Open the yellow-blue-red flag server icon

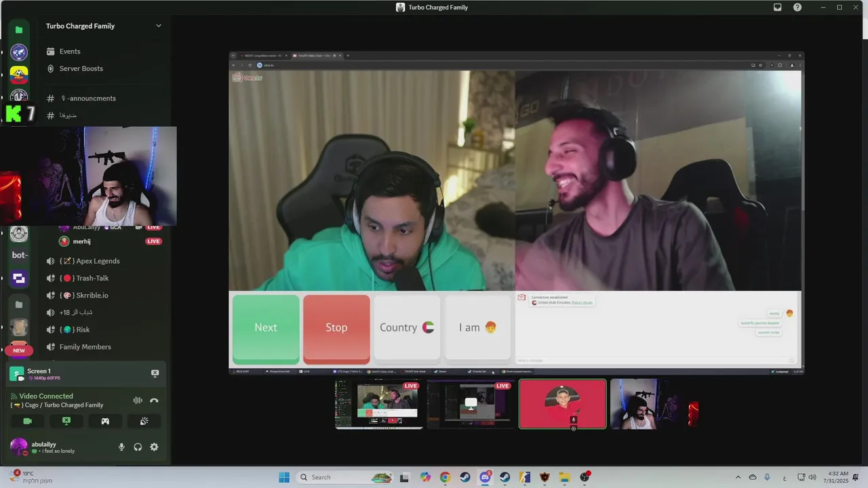tap(19, 75)
